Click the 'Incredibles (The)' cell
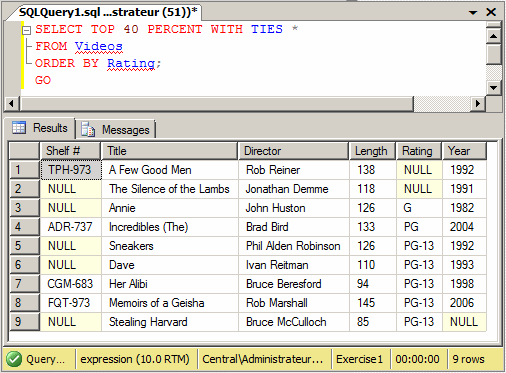 pos(170,227)
